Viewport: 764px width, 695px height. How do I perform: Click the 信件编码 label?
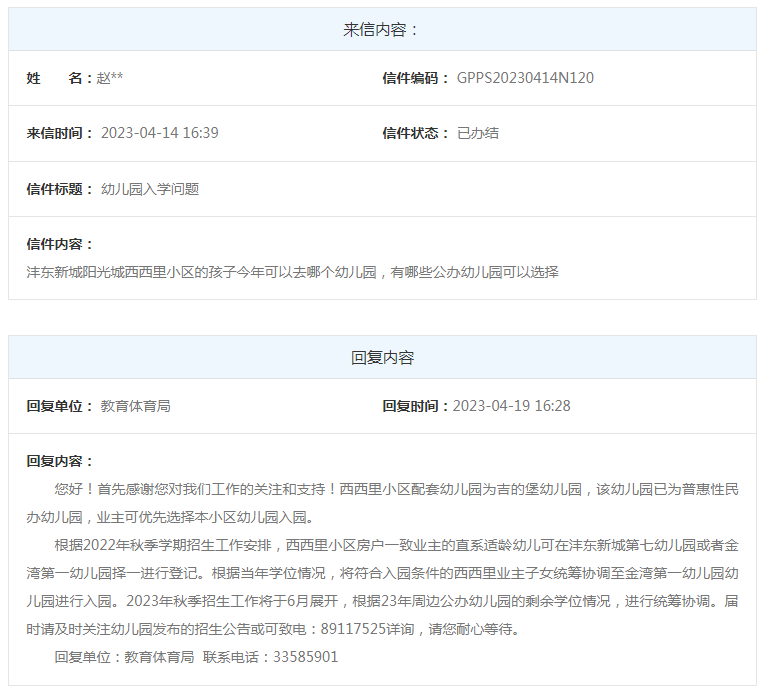pyautogui.click(x=416, y=78)
